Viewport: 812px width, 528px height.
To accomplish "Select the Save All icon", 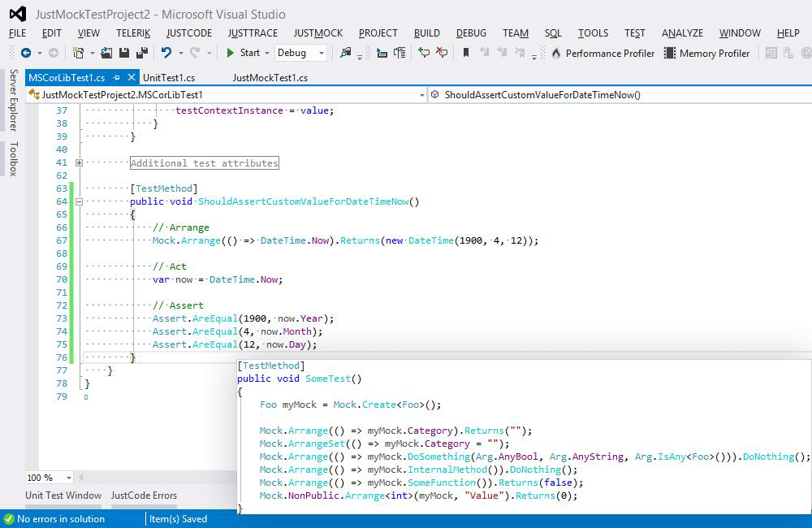I will pos(144,52).
